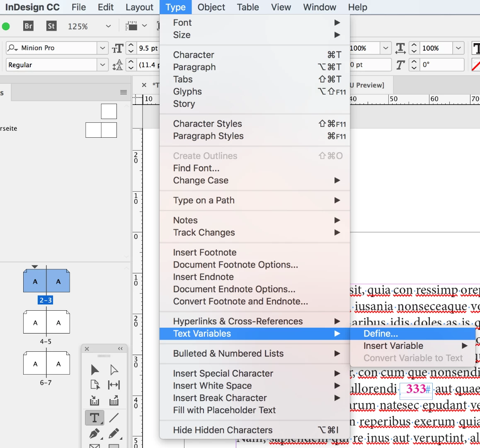Open the zoom level dropdown
This screenshot has height=448, width=480.
click(108, 27)
